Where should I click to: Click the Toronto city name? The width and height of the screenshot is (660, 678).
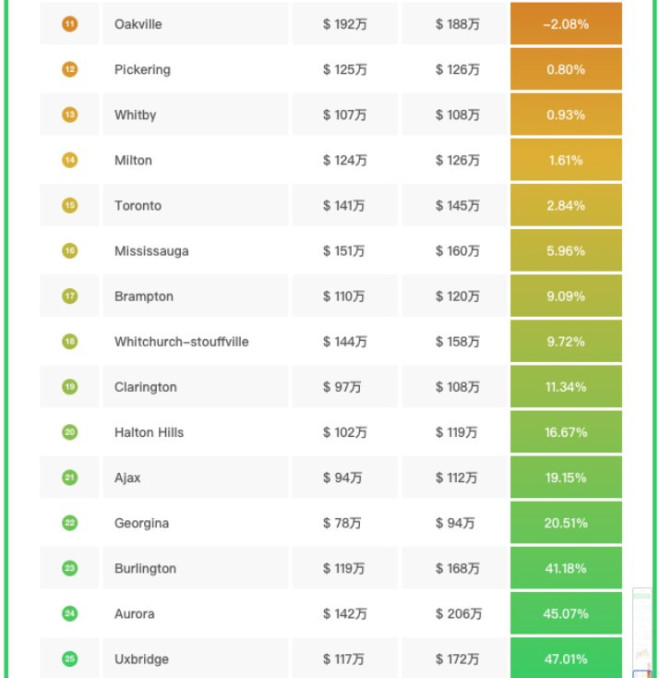coord(138,206)
